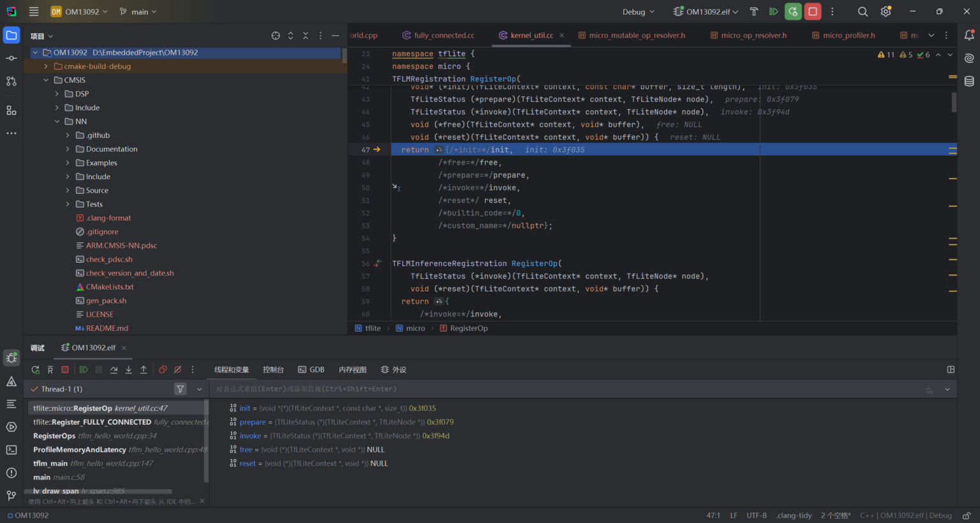The image size is (980, 523).
Task: Toggle inlay hint on return line 47
Action: click(439, 150)
